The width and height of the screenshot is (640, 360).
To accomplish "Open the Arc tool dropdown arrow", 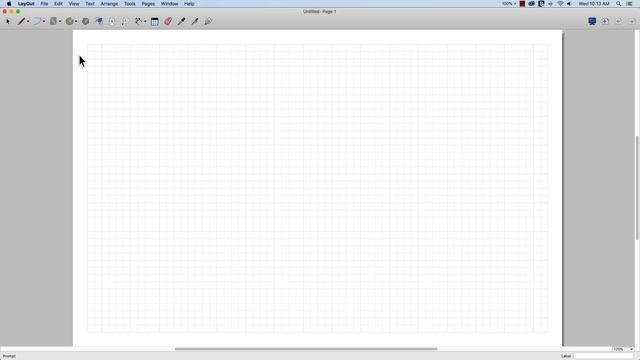I will coord(44,22).
